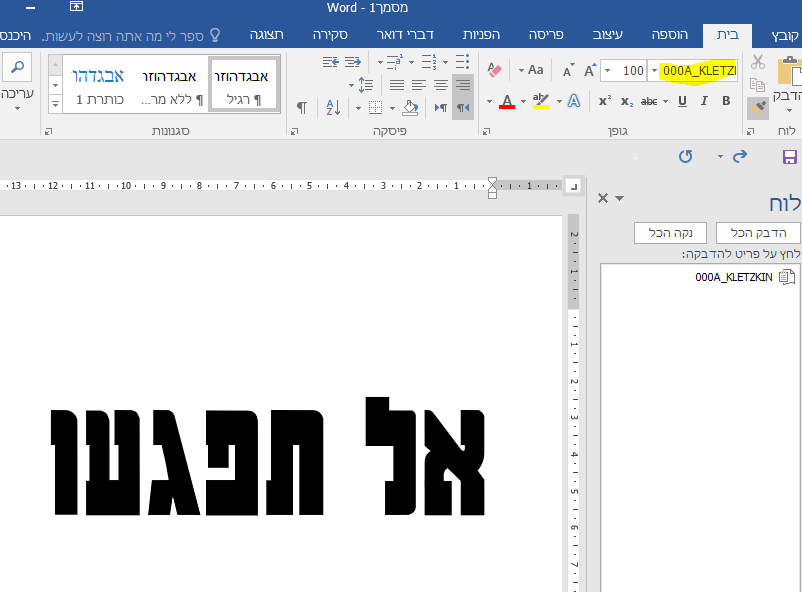Open the undo history dropdown arrow
The image size is (802, 592).
pos(720,156)
